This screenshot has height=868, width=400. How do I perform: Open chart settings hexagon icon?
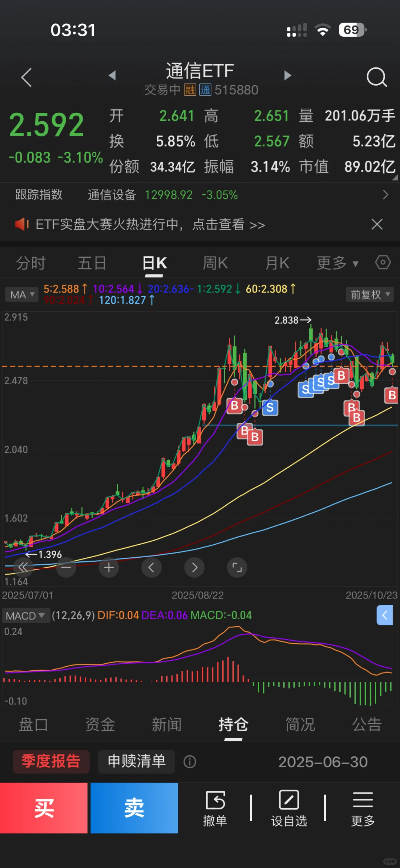[383, 263]
